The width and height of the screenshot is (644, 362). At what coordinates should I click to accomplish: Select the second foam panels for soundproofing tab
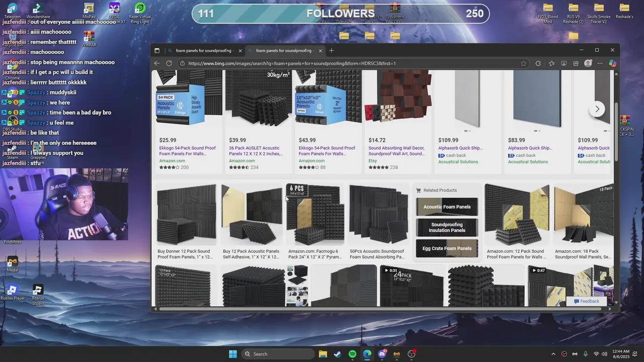click(x=284, y=51)
